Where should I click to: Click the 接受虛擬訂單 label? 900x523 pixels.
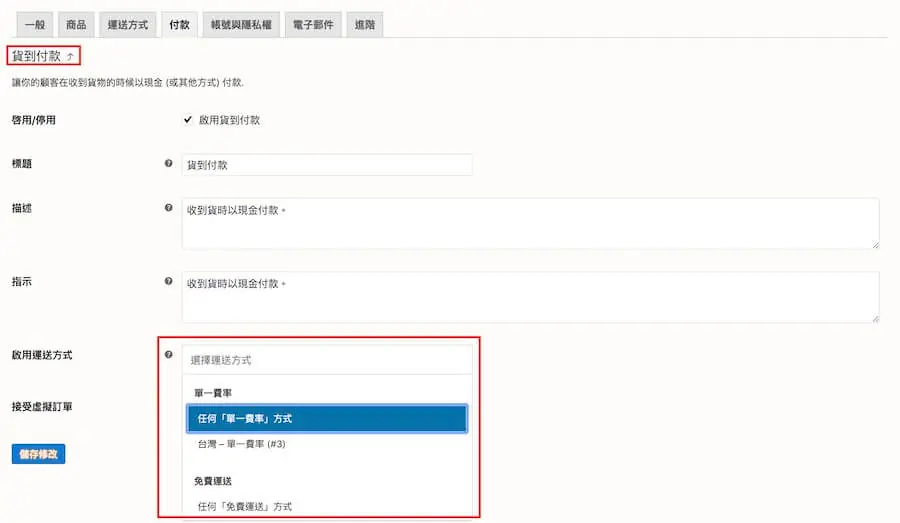pyautogui.click(x=42, y=406)
